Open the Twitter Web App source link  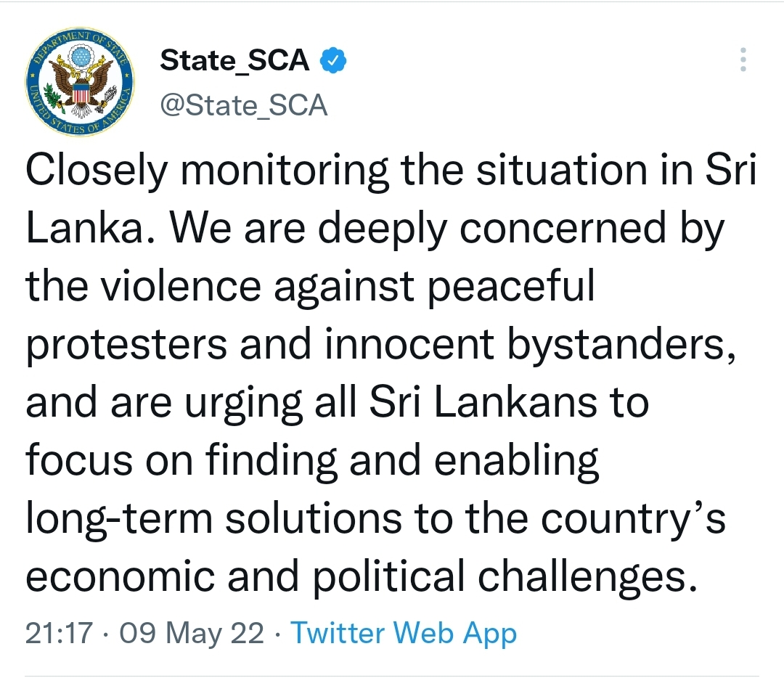(404, 632)
